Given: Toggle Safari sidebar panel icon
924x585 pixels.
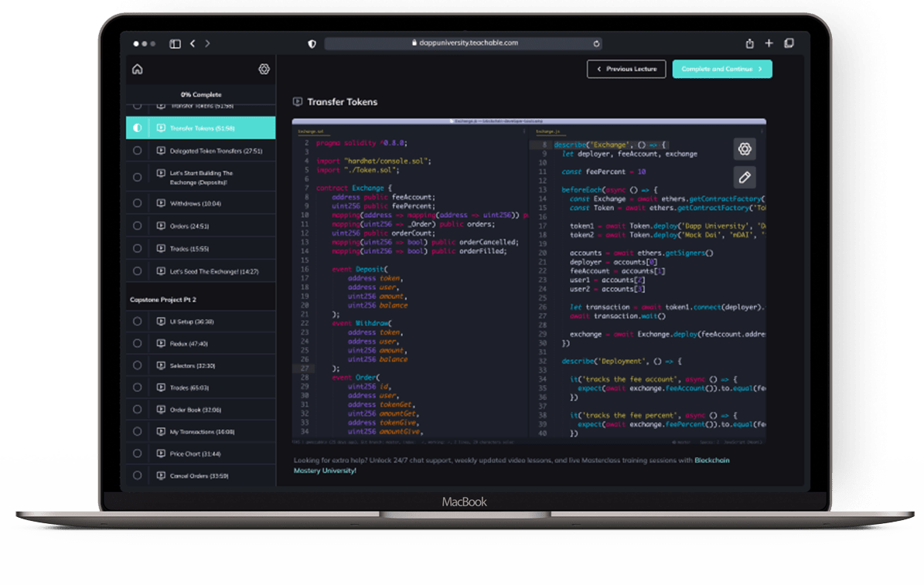Looking at the screenshot, I should point(175,44).
